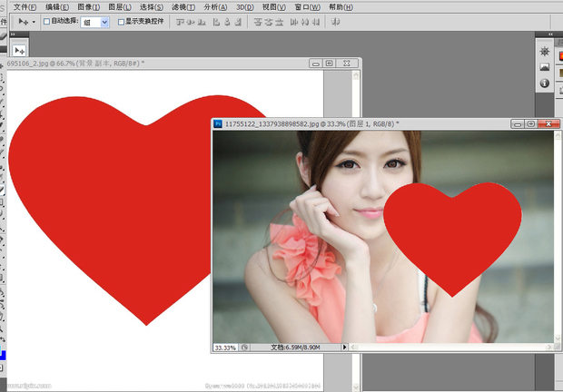This screenshot has width=563, height=392.
Task: Click the PS document icon in the photo window title
Action: point(218,123)
